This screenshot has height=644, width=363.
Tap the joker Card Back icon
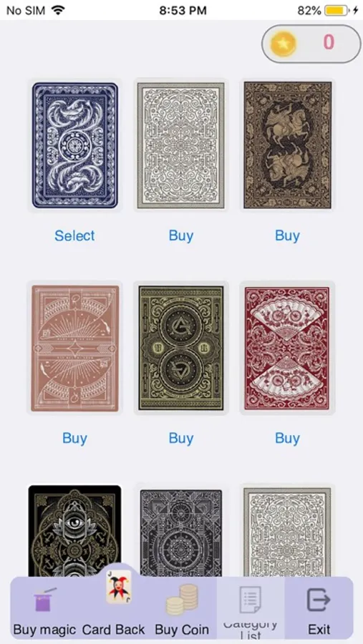pos(119,587)
